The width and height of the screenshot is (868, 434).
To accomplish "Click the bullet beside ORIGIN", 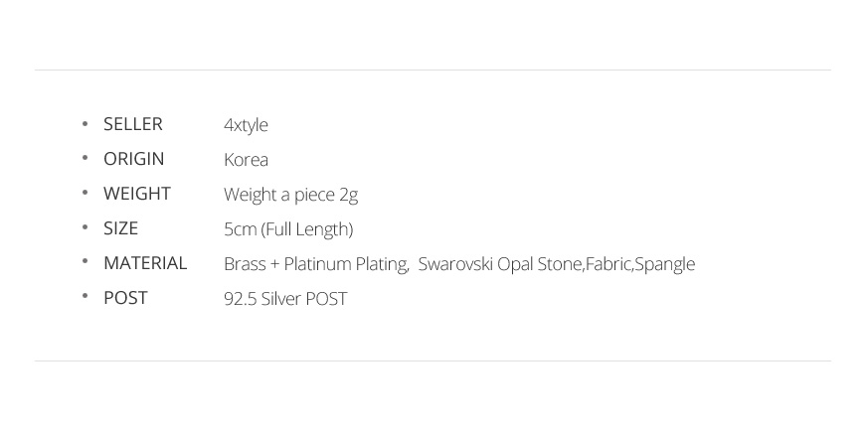I will coord(86,159).
